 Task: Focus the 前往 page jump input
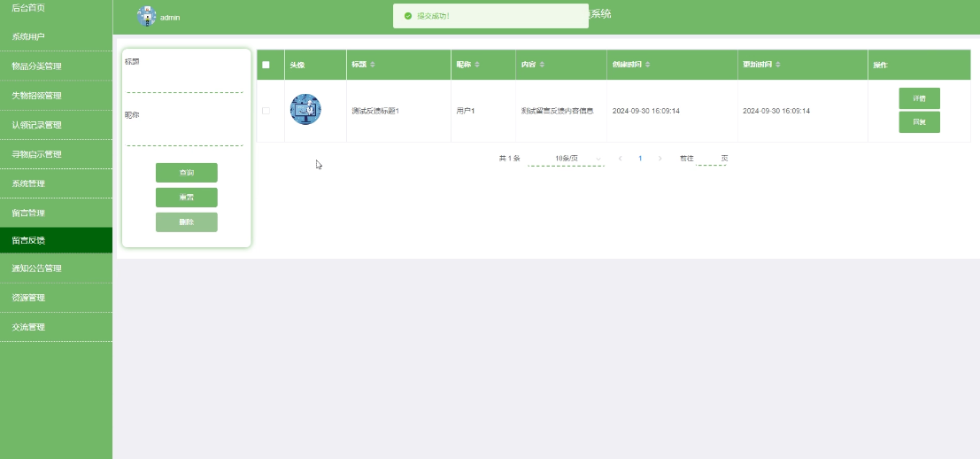click(711, 159)
